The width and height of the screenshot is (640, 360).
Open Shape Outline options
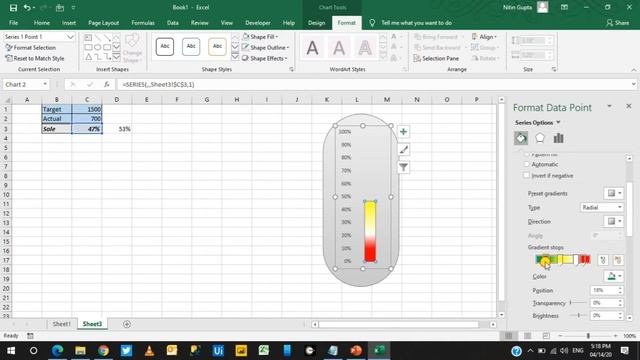(x=265, y=47)
